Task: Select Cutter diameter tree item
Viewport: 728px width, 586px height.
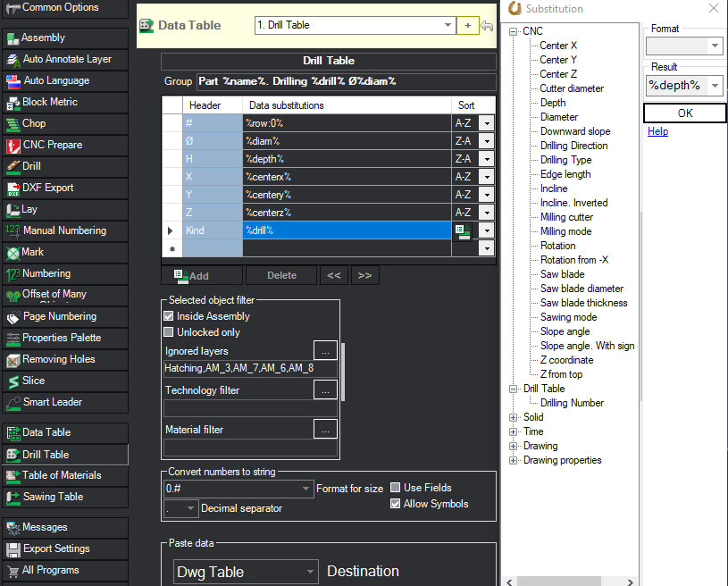Action: (x=572, y=88)
